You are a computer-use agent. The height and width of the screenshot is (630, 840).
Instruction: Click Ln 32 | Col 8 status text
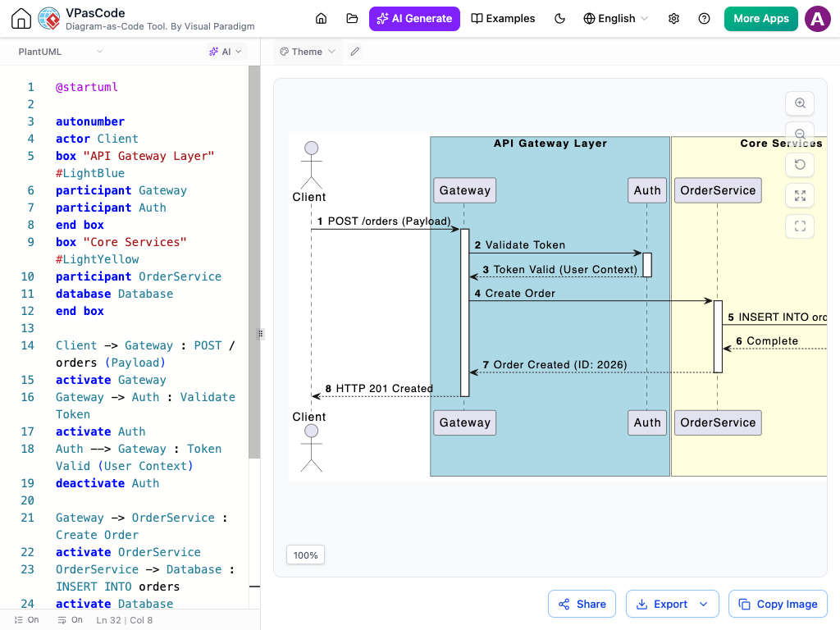click(x=125, y=620)
